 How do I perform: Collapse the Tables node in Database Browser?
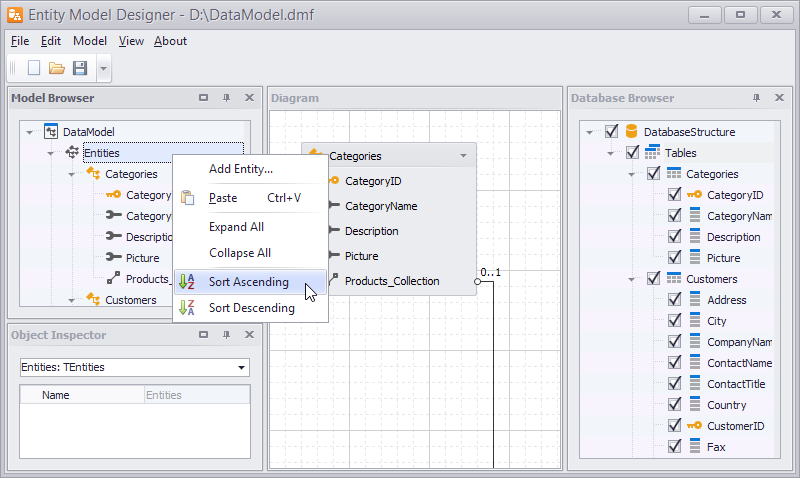pos(609,153)
